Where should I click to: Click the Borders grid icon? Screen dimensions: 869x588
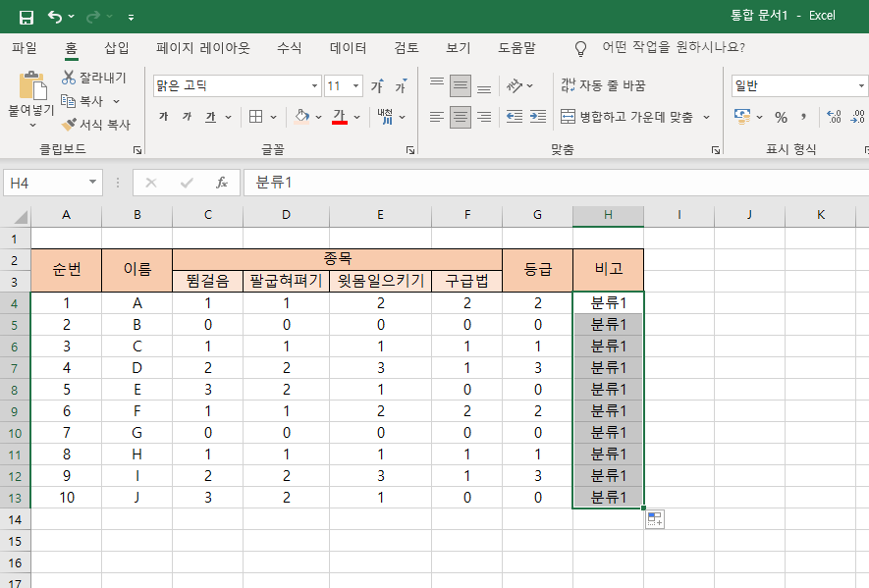point(256,116)
